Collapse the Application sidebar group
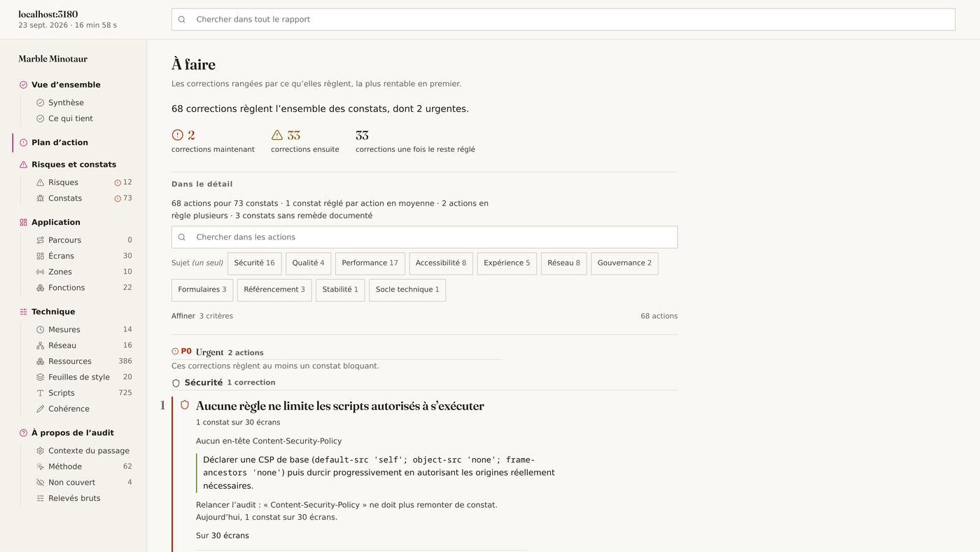Image resolution: width=980 pixels, height=552 pixels. tap(56, 222)
